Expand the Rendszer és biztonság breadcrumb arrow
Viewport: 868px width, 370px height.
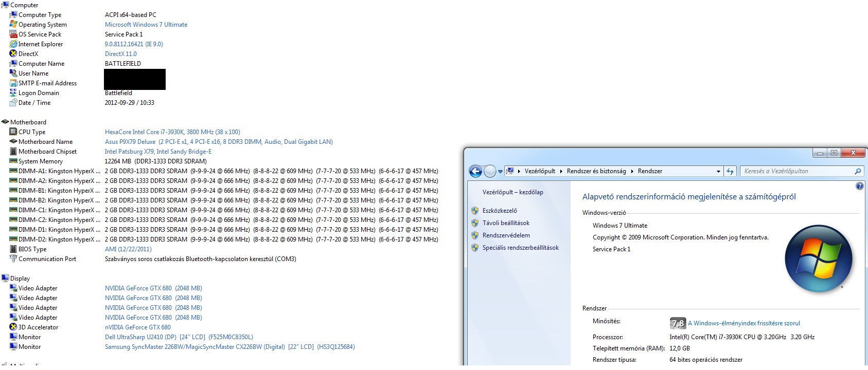632,171
